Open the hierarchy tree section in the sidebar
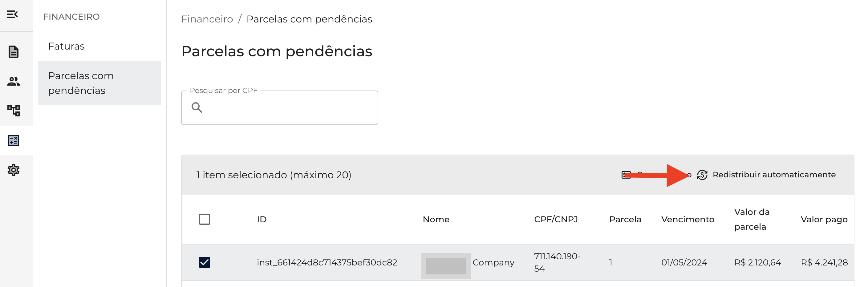 tap(14, 111)
